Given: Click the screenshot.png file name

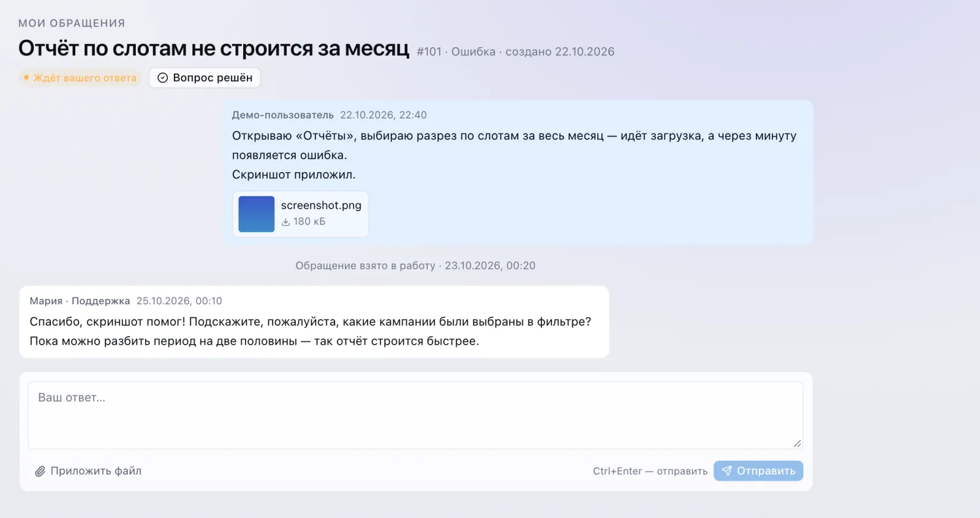Looking at the screenshot, I should 321,205.
